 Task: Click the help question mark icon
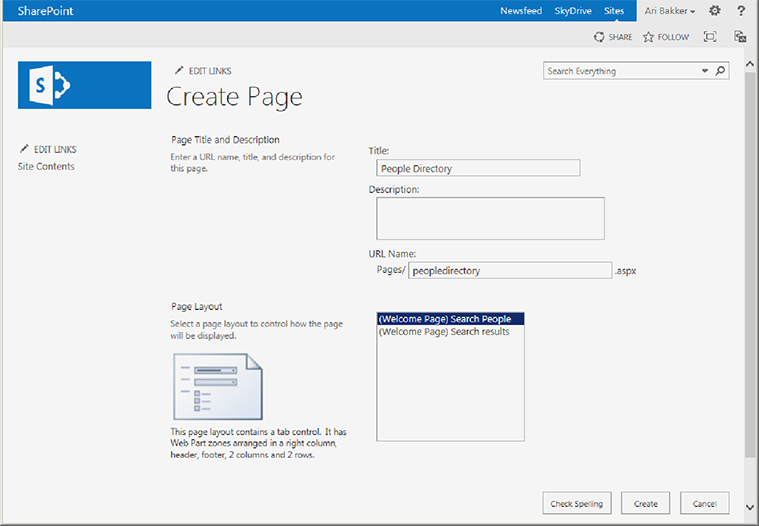(x=741, y=11)
